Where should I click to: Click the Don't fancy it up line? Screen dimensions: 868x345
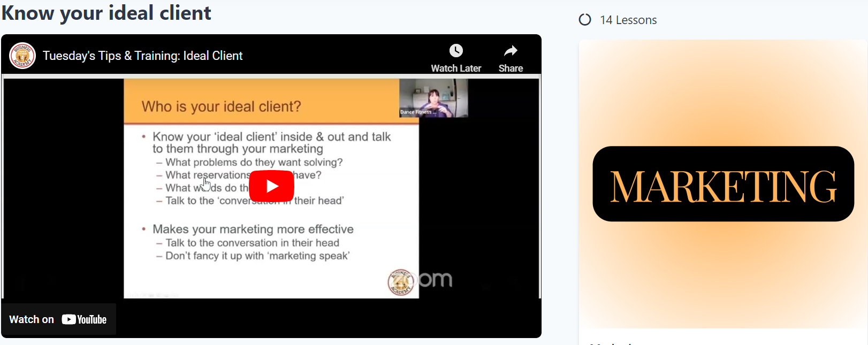257,256
